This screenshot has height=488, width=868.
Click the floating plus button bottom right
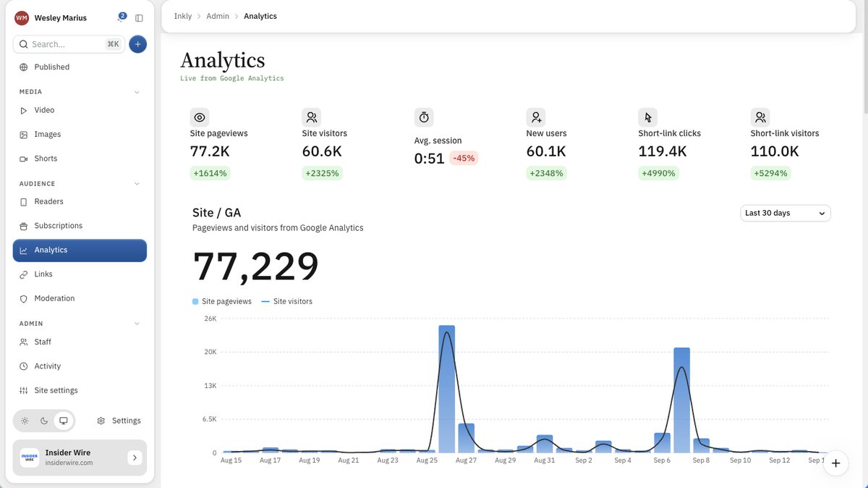tap(835, 463)
